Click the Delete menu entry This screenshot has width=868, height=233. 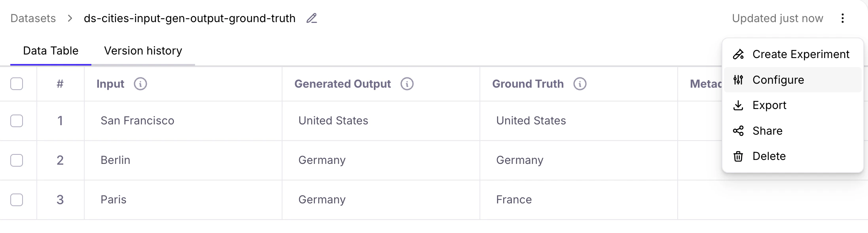[769, 156]
